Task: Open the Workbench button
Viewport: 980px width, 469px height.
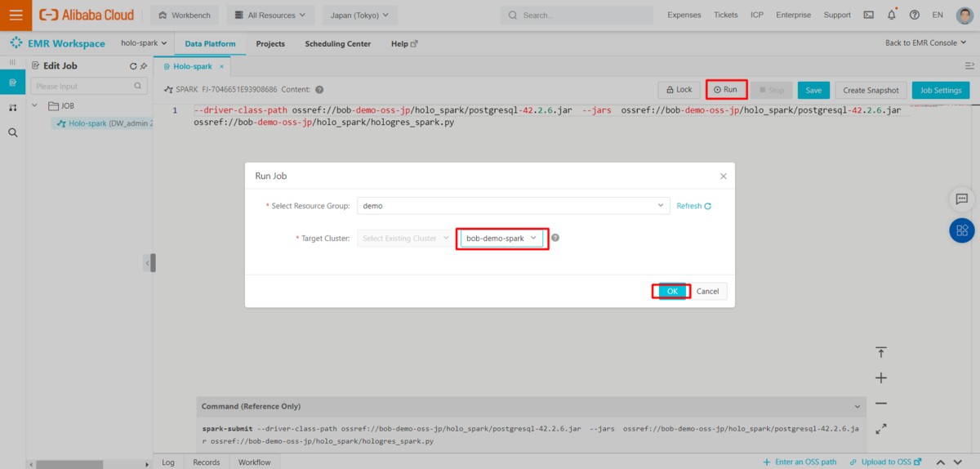Action: point(184,15)
